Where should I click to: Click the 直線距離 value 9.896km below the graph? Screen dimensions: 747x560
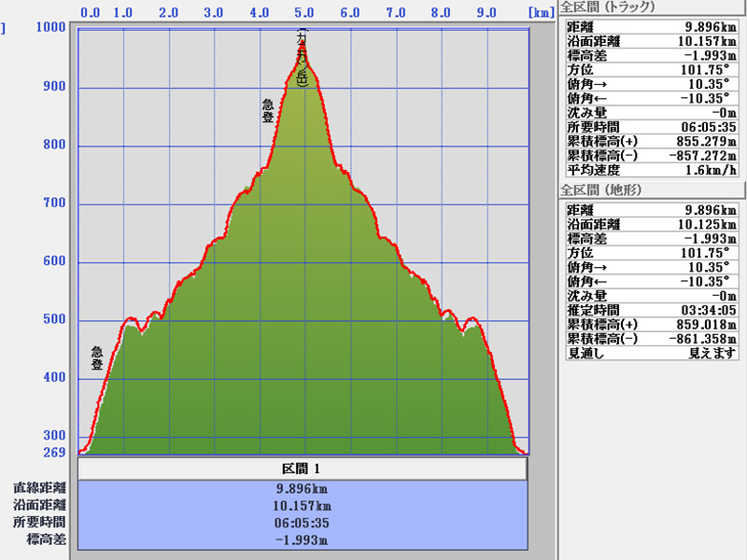303,488
